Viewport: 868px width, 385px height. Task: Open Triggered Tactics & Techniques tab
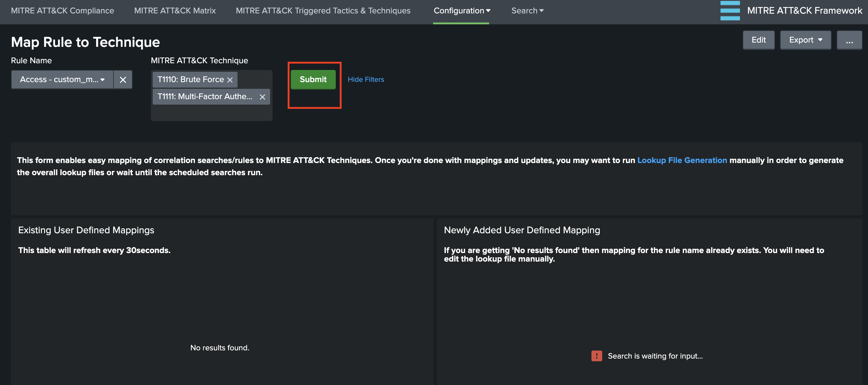pos(323,11)
